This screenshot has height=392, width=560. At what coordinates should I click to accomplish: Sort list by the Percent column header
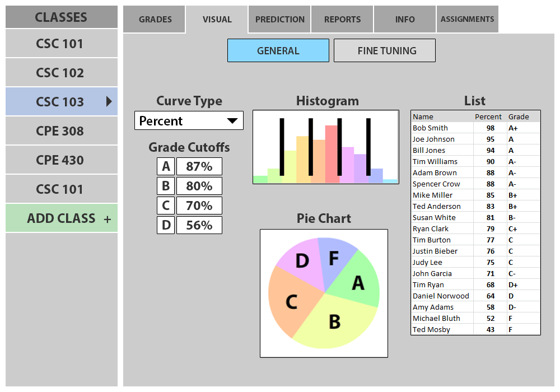coord(488,117)
